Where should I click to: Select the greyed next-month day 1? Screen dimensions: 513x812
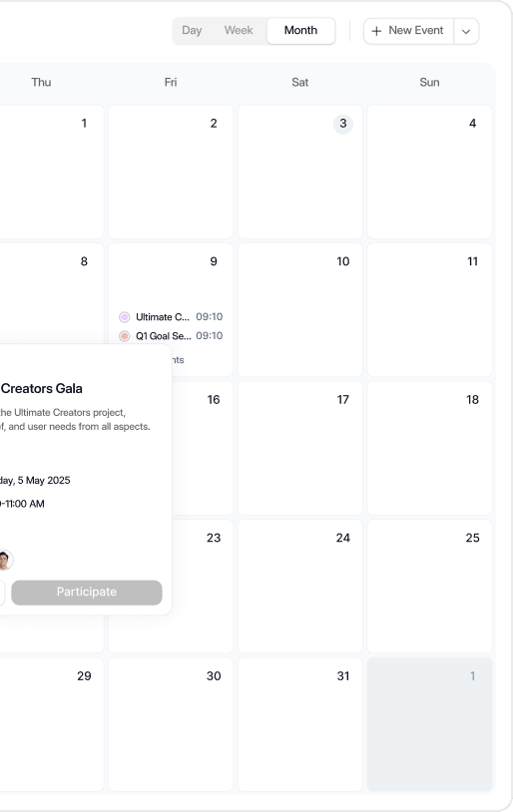coord(429,724)
